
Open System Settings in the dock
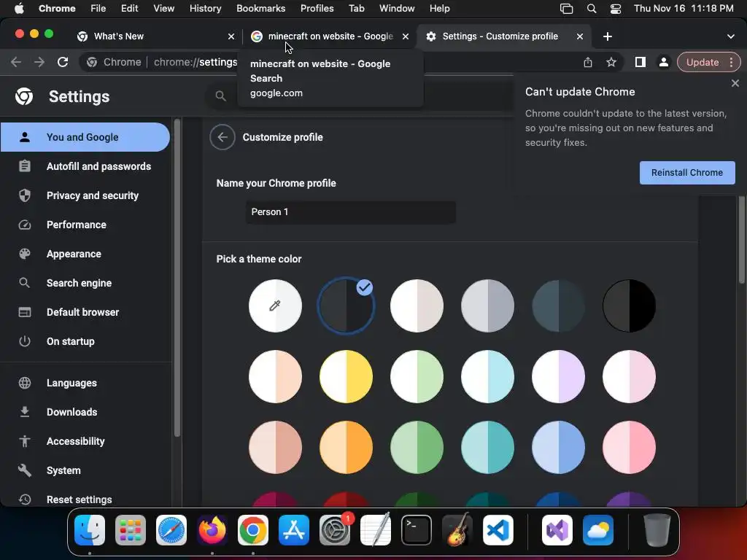(334, 530)
